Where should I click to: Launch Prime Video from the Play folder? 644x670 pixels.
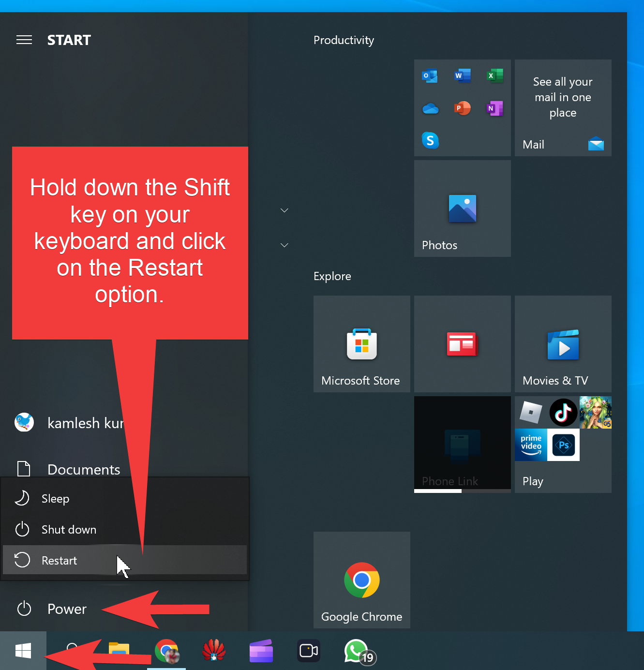[531, 445]
